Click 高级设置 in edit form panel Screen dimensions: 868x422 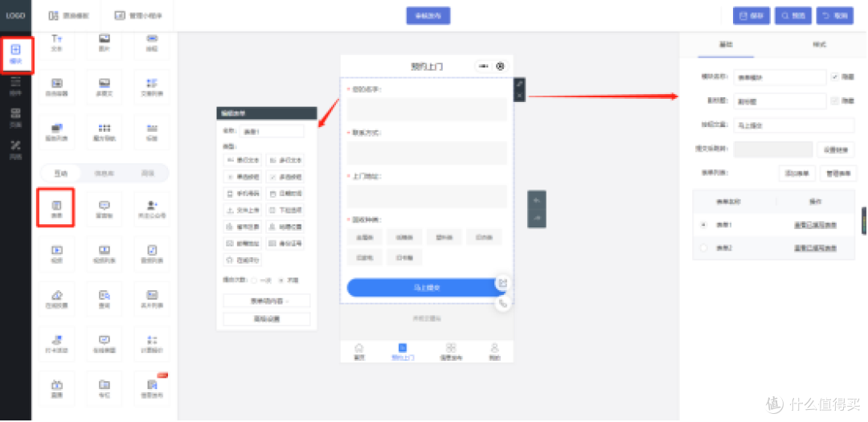click(266, 319)
